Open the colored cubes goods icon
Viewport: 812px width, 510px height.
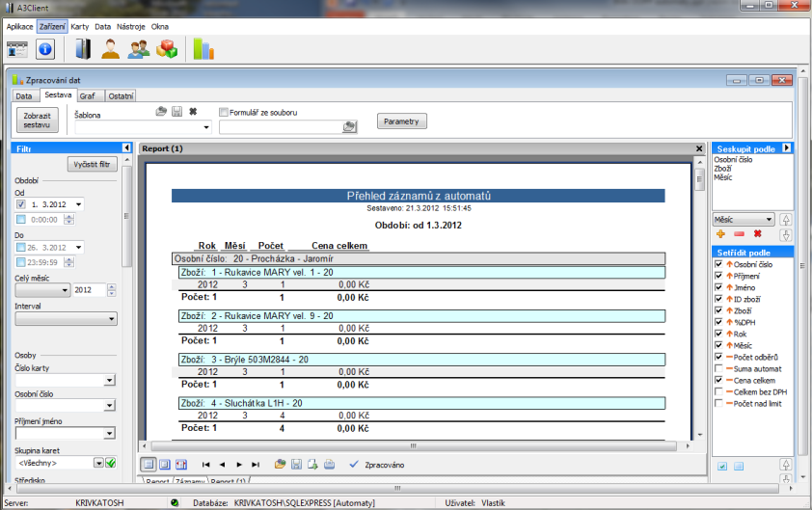point(167,49)
